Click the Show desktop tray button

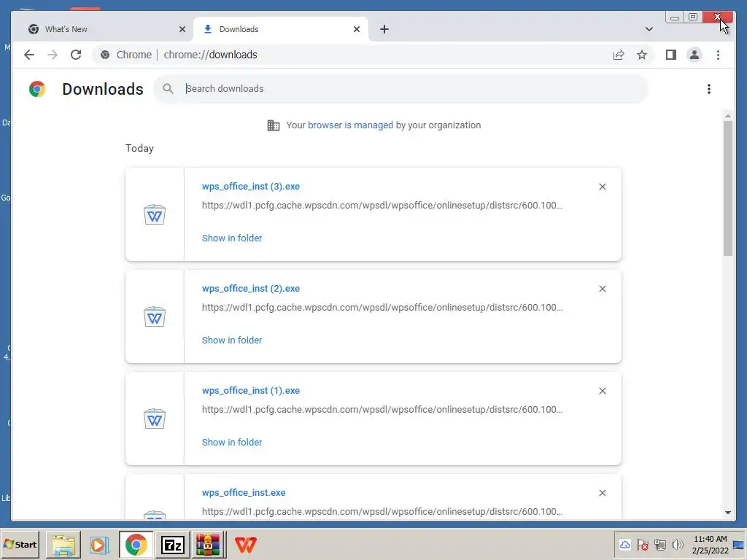738,545
